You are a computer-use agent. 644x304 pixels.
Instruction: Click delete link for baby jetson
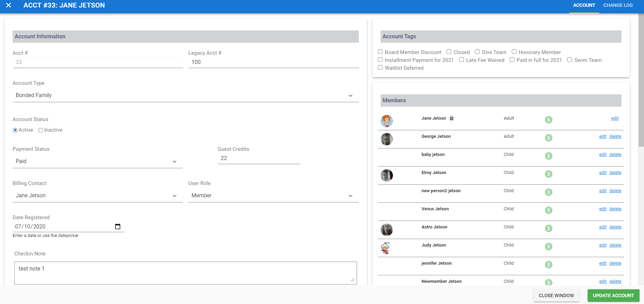pyautogui.click(x=615, y=155)
